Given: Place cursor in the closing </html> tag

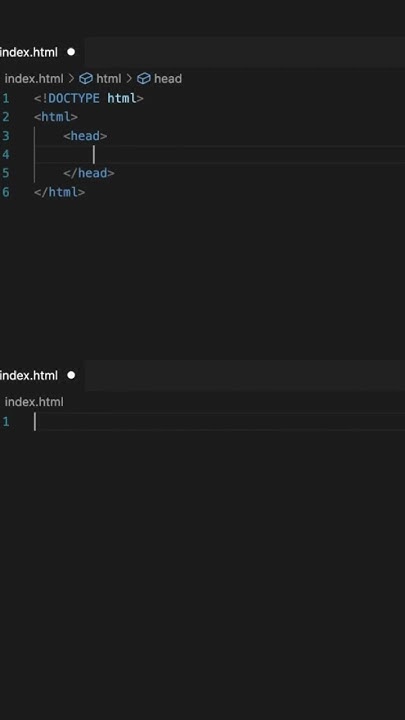Looking at the screenshot, I should (60, 192).
